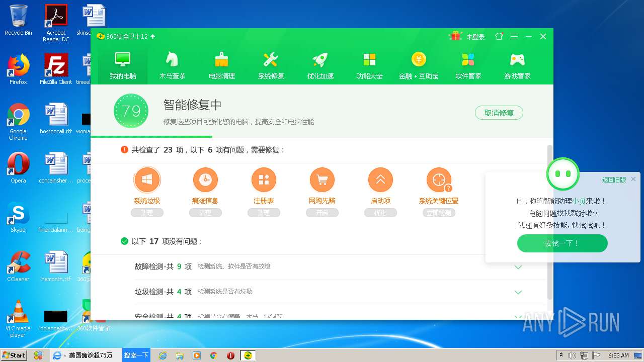The image size is (644, 362).
Task: Click the green robot assistant icon
Action: coord(562,173)
